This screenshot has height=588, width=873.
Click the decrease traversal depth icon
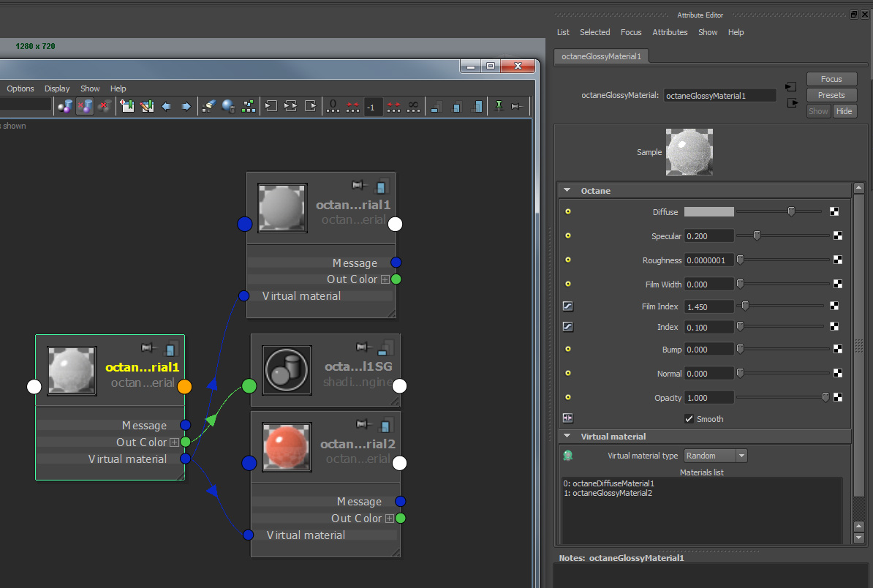click(352, 106)
